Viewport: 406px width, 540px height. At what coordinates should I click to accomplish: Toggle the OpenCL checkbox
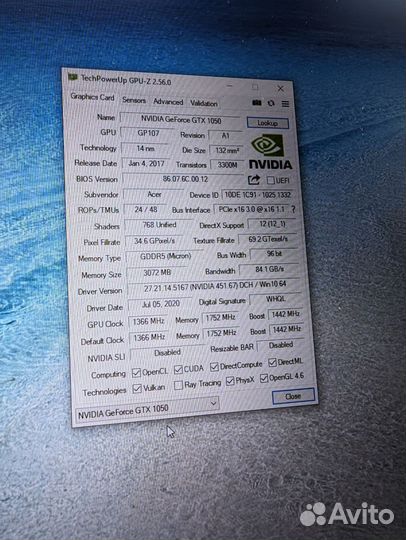pos(136,373)
